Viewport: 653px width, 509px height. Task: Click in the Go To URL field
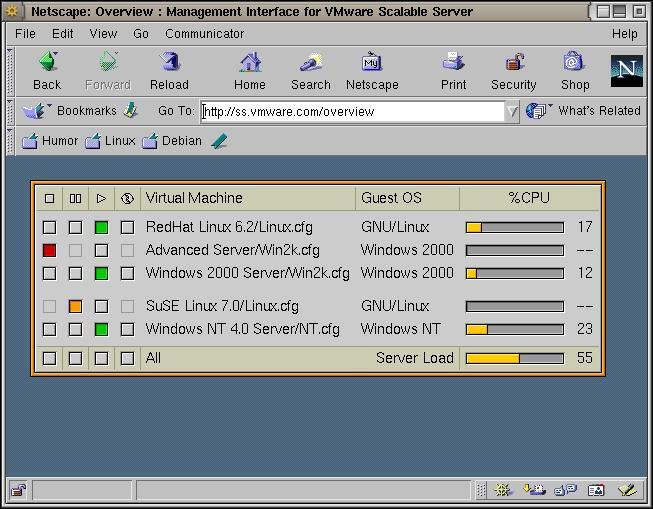click(352, 111)
